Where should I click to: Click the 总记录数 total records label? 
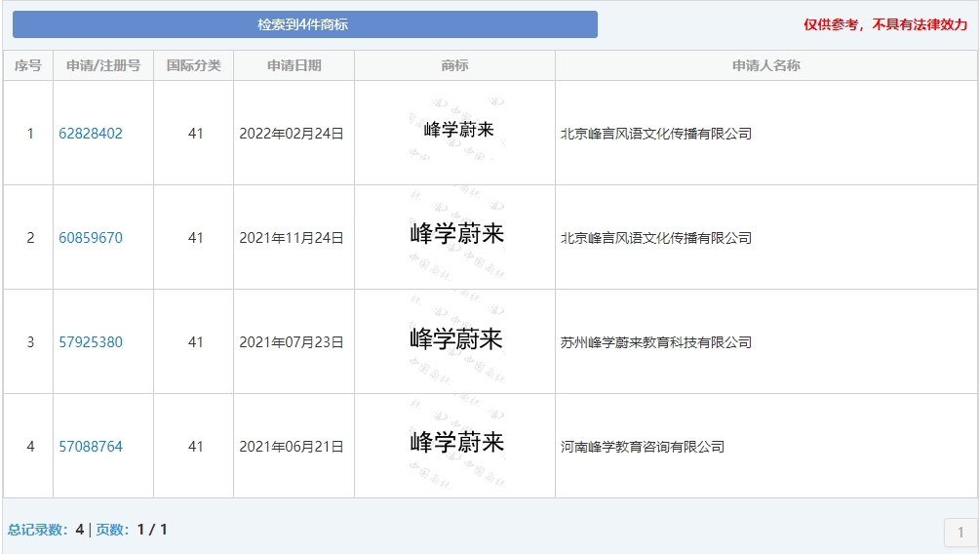pos(37,530)
